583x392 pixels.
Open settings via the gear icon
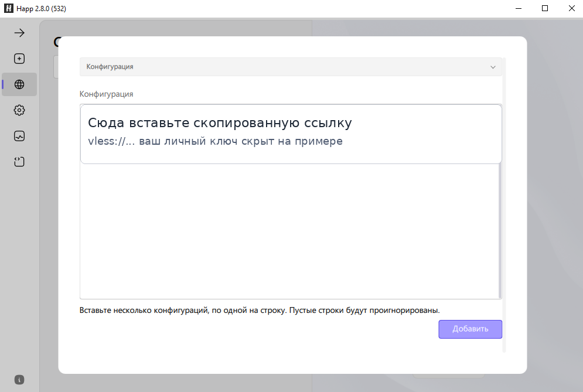(19, 110)
